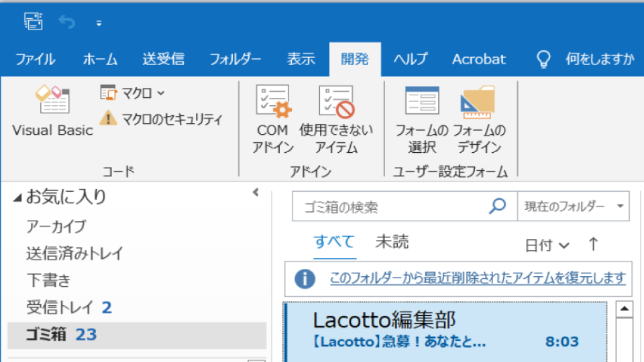
Task: Click recover deleted items link
Action: (x=478, y=278)
